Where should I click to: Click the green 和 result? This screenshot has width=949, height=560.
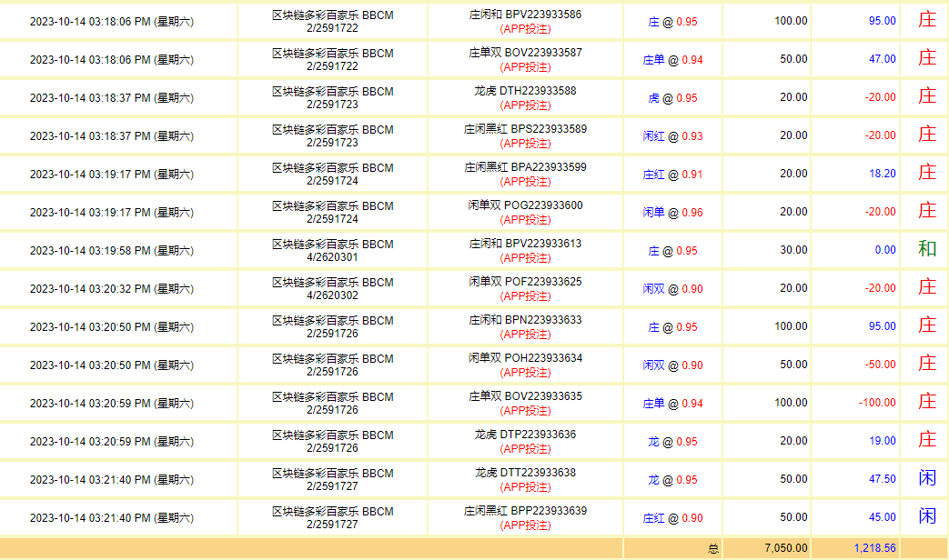click(x=926, y=250)
